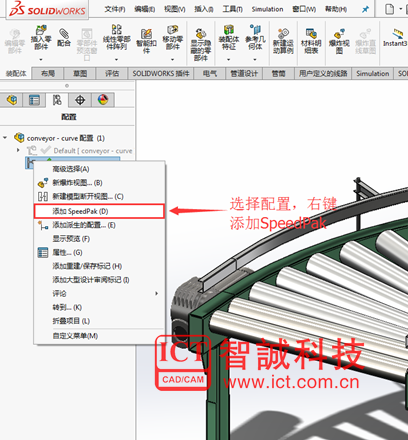The height and width of the screenshot is (440, 408).
Task: Expand the Default configuration tree node
Action: click(x=18, y=150)
